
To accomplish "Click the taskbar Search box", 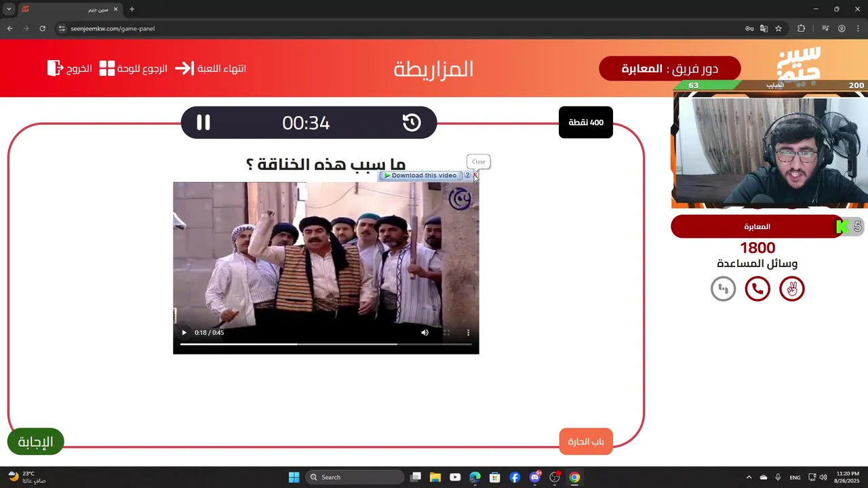I will point(354,477).
